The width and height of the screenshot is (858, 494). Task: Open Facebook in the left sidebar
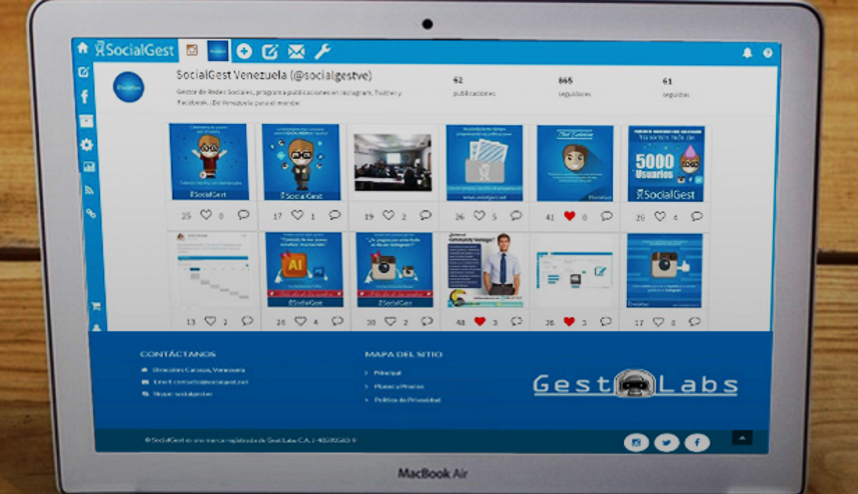click(85, 96)
